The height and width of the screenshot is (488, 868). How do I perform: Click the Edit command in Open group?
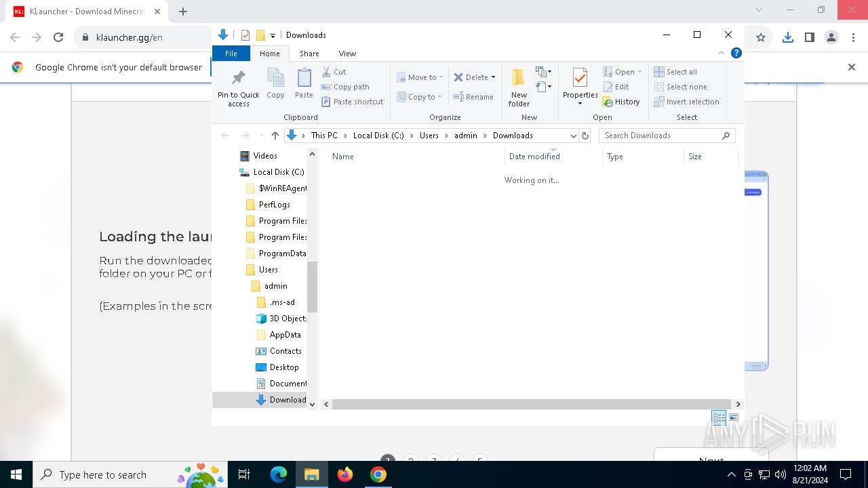[x=616, y=87]
